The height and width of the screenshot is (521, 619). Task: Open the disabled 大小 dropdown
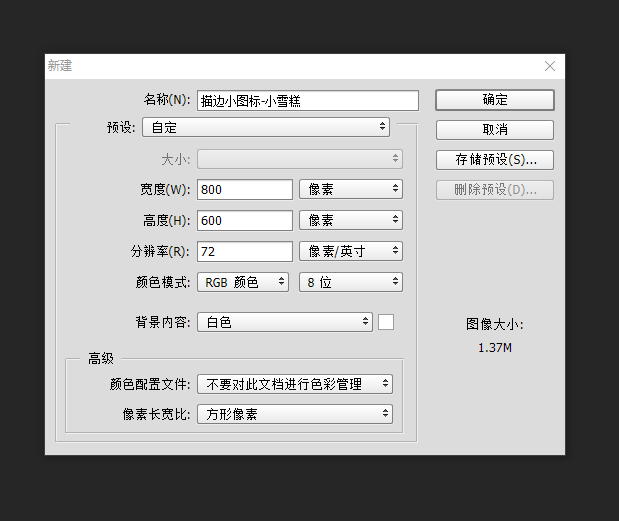coord(300,159)
